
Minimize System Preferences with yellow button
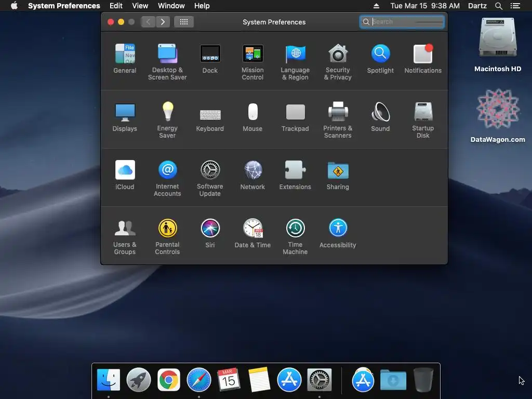tap(121, 22)
